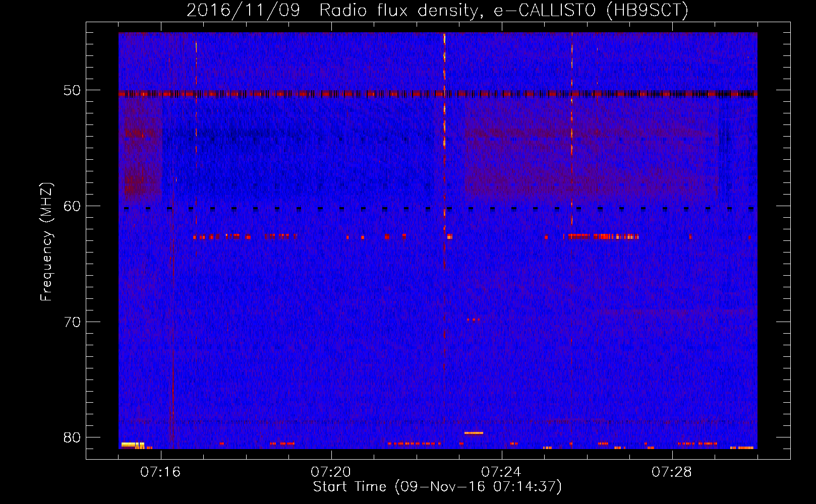Click the "07:24" time tick label
This screenshot has height=504, width=816.
[501, 472]
